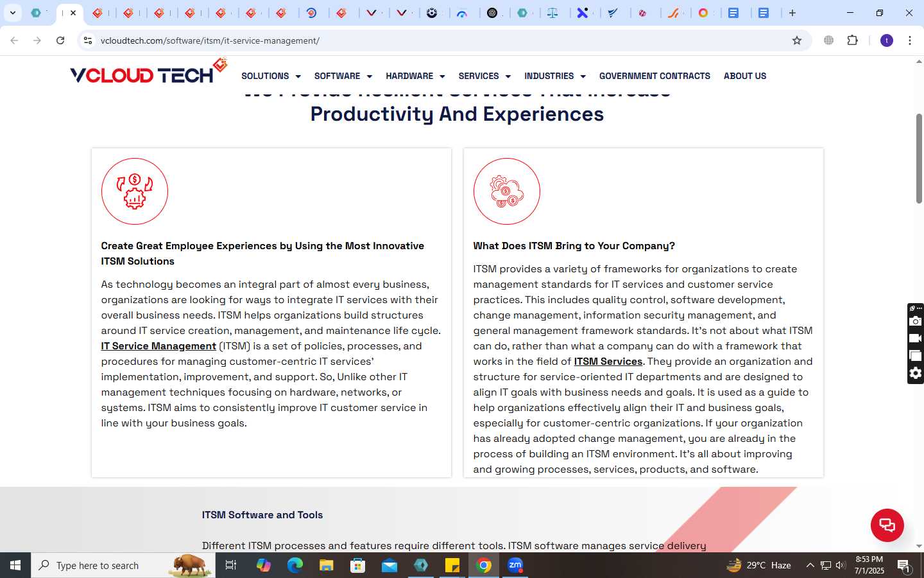Open the red live chat bubble

pyautogui.click(x=887, y=525)
